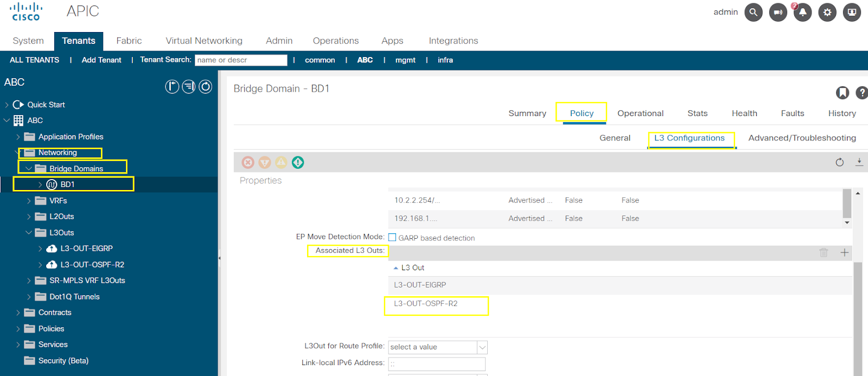Viewport: 868px width, 376px height.
Task: Collapse the ABC tenant tree node
Action: pos(7,120)
